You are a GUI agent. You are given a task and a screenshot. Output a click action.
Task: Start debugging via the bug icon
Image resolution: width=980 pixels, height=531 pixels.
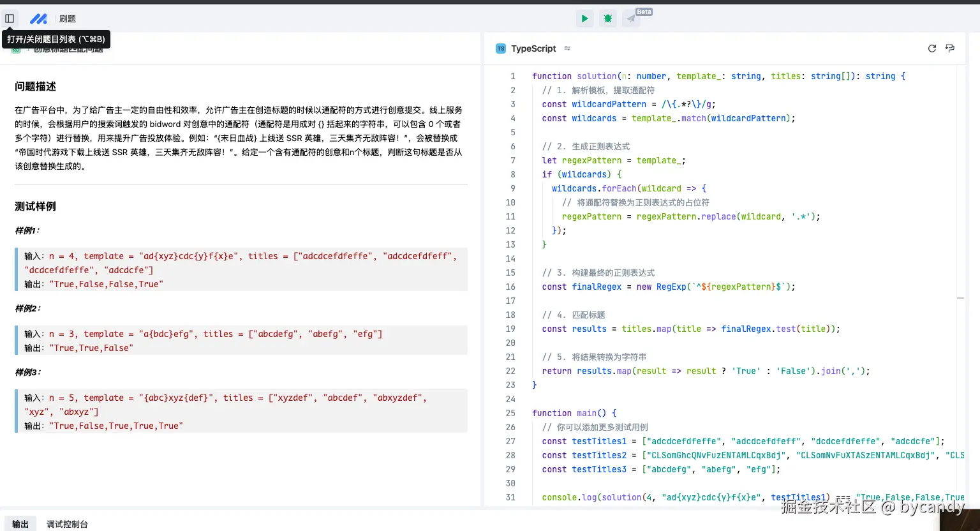[x=607, y=18]
